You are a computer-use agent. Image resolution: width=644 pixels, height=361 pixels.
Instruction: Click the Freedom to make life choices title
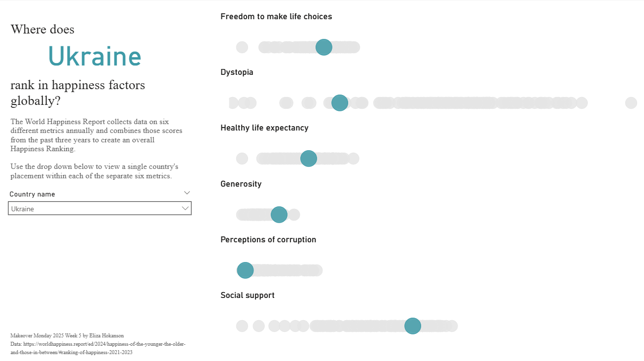pyautogui.click(x=276, y=17)
